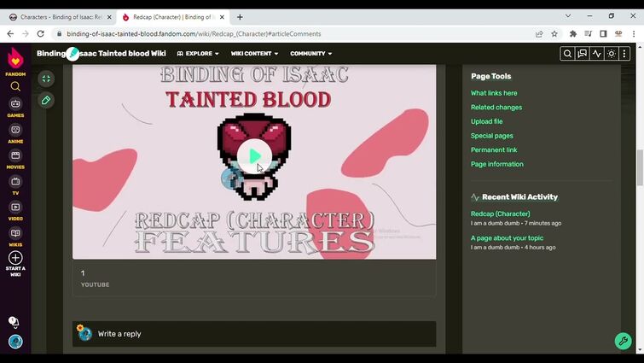The height and width of the screenshot is (363, 644).
Task: Open the Chrome three-dot menu
Action: pyautogui.click(x=634, y=33)
